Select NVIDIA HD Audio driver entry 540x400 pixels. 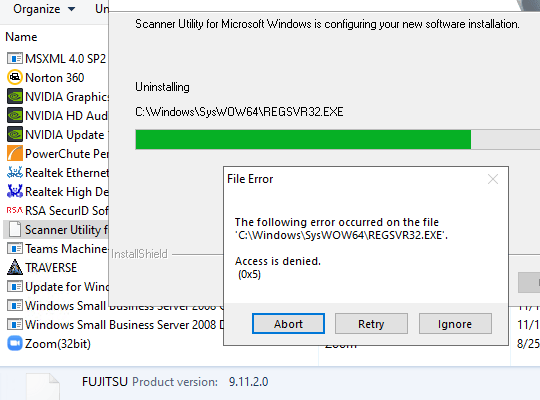point(57,115)
